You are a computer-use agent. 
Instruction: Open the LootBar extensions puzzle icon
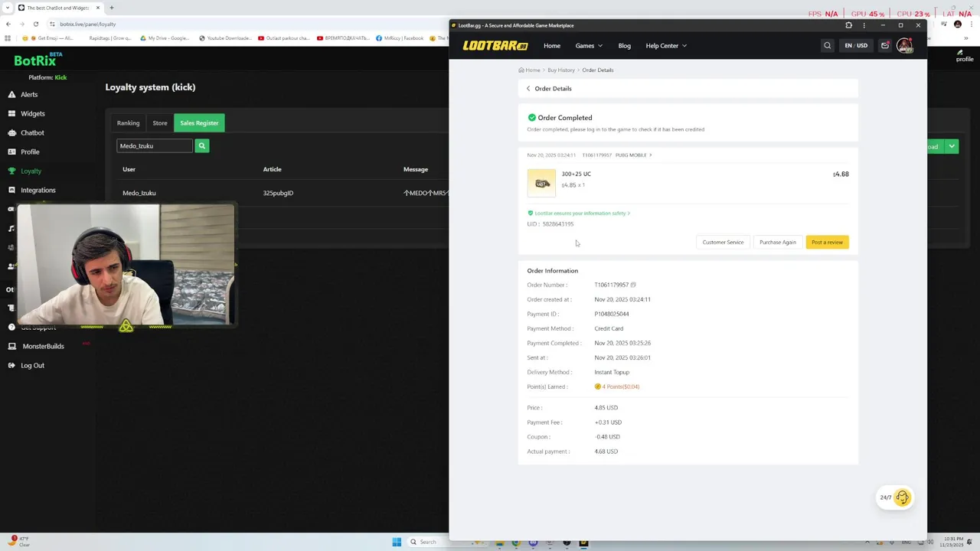pyautogui.click(x=848, y=25)
